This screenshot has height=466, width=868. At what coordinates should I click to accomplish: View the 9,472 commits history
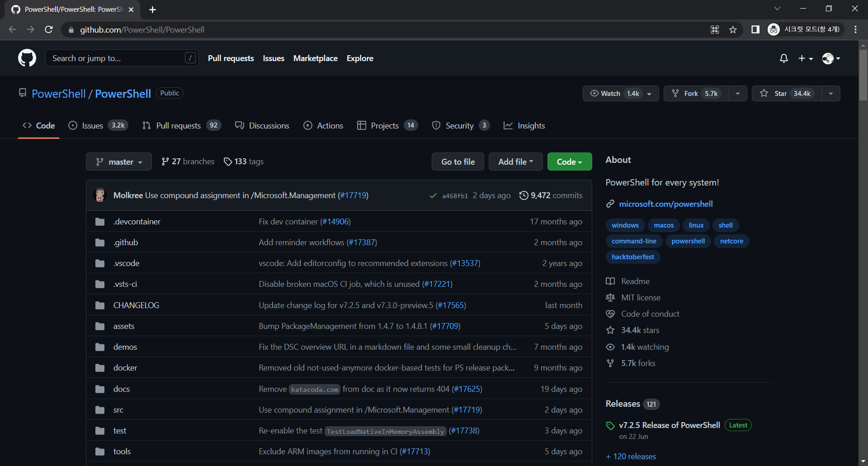click(x=551, y=195)
